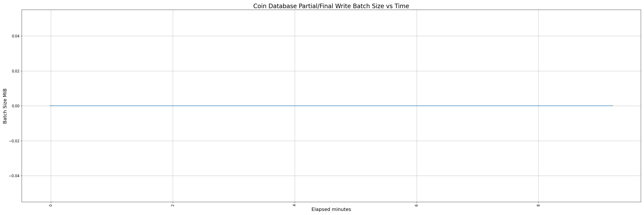
Task: Click the 2 tick label on x-axis
Action: (173, 205)
